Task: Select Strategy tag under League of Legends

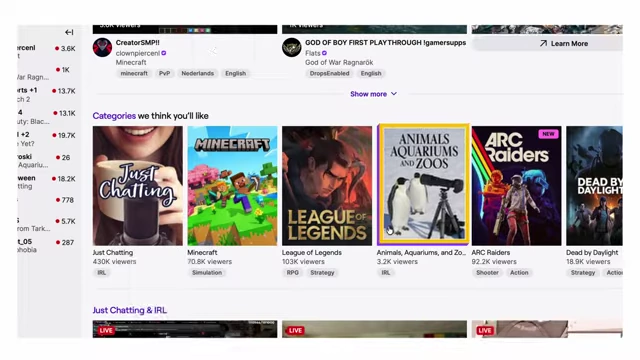Action: [x=322, y=273]
